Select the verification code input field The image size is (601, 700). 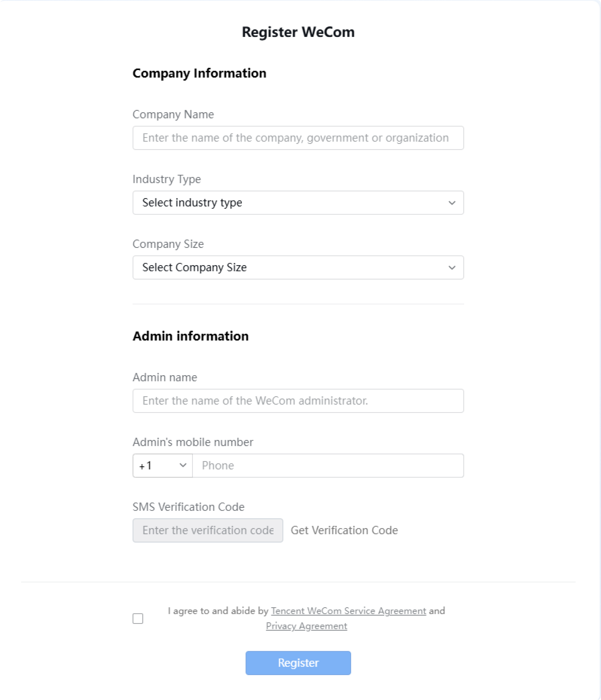(x=208, y=531)
